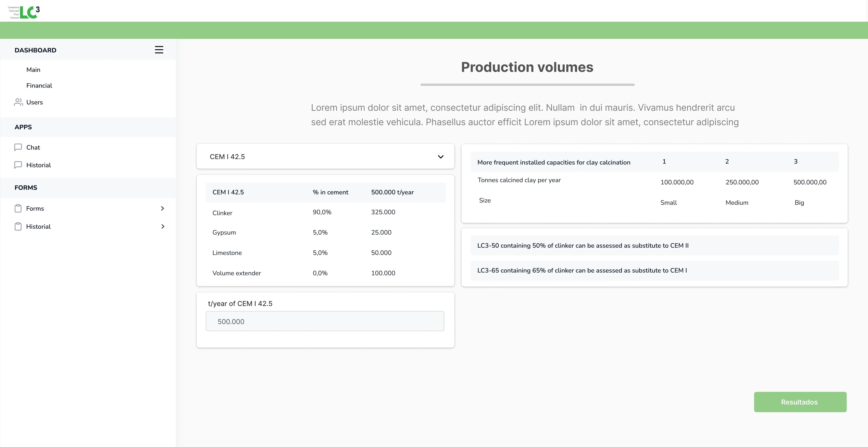Viewport: 868px width, 447px height.
Task: Click the hamburger menu next to DASHBOARD
Action: click(159, 49)
